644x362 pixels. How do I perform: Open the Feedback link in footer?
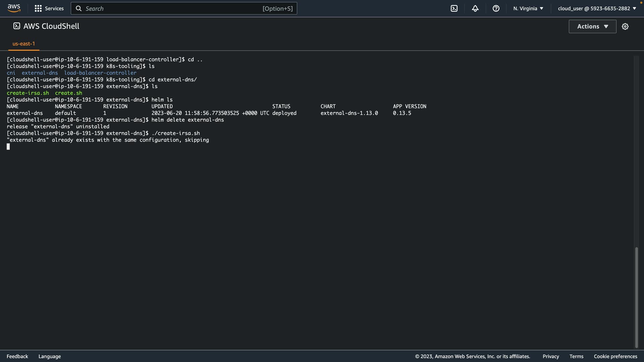(17, 356)
